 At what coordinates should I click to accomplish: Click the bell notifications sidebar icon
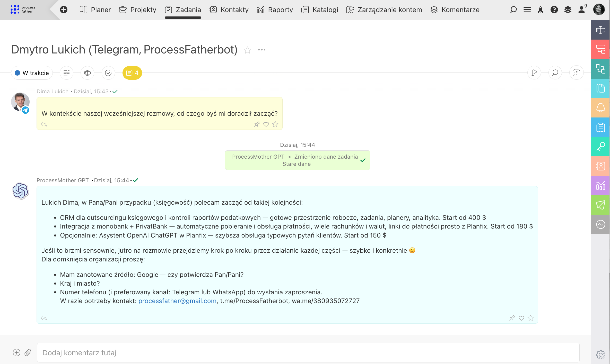600,108
